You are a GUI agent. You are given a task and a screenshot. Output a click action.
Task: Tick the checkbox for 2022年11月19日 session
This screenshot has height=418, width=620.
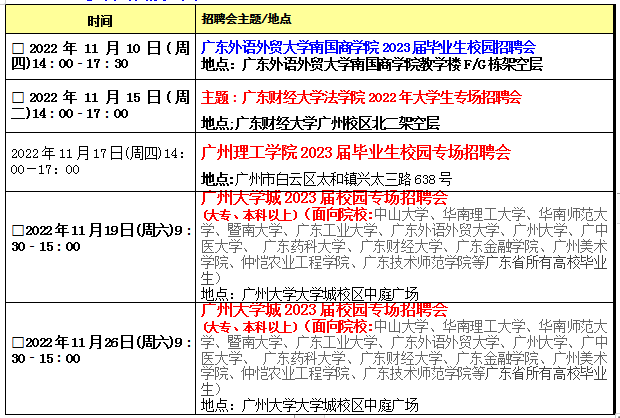click(18, 231)
